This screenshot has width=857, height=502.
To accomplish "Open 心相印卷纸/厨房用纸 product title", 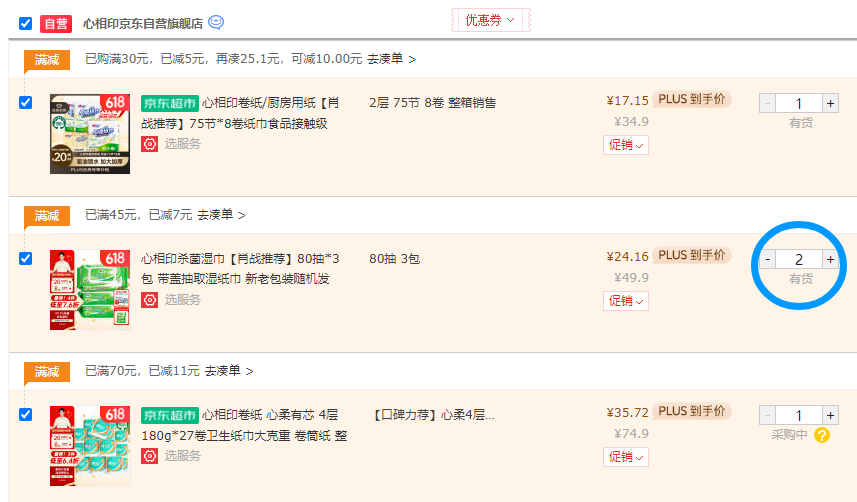I will click(x=240, y=113).
